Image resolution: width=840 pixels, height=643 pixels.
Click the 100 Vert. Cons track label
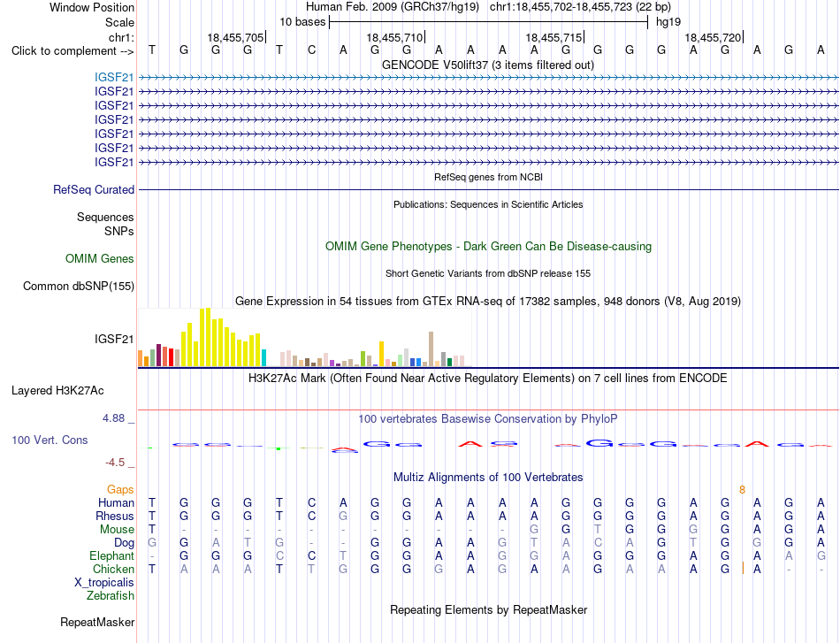[50, 440]
